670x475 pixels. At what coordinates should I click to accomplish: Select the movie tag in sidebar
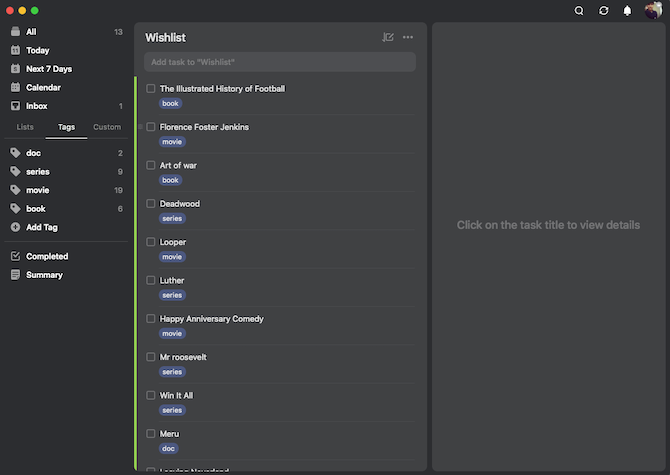[x=38, y=190]
